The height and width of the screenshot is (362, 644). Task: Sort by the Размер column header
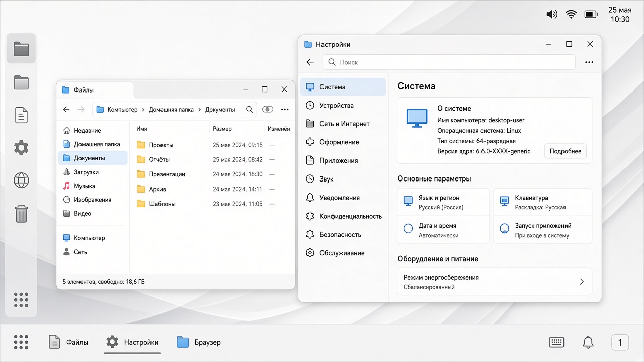(x=222, y=129)
